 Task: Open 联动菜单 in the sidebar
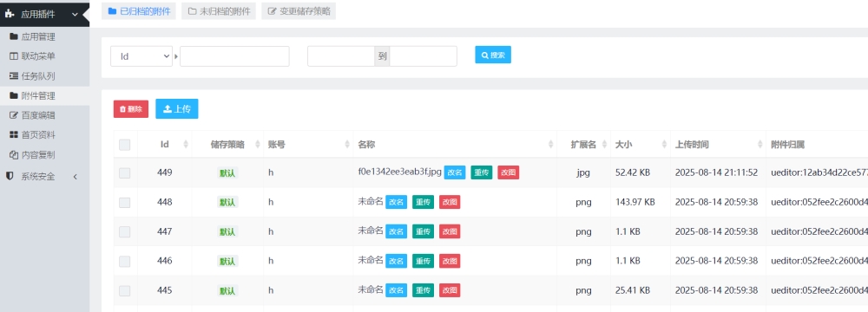tap(38, 56)
